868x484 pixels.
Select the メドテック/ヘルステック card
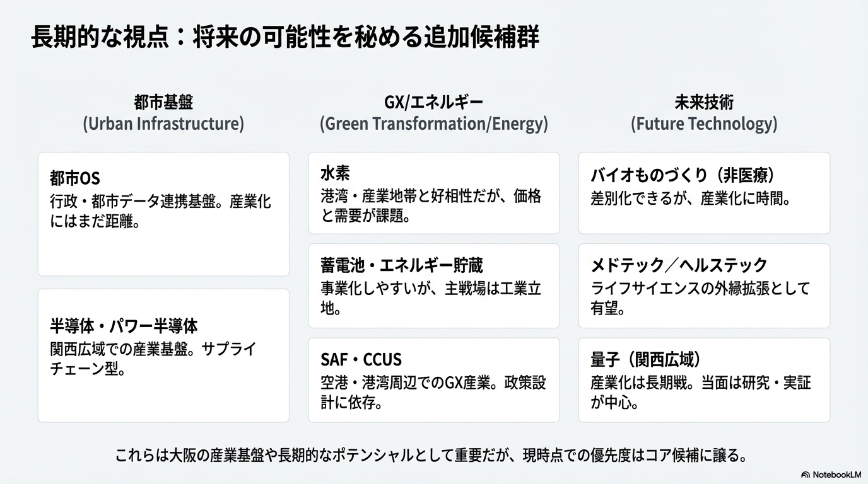click(x=704, y=285)
